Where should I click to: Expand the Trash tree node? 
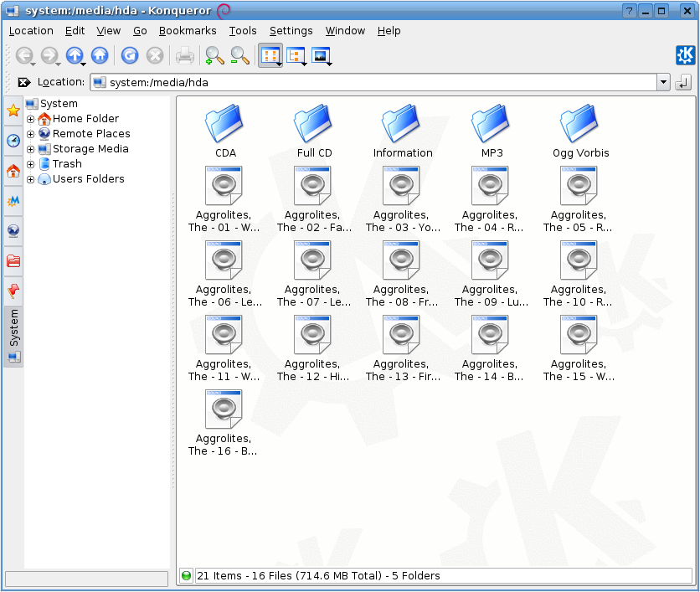click(x=30, y=164)
